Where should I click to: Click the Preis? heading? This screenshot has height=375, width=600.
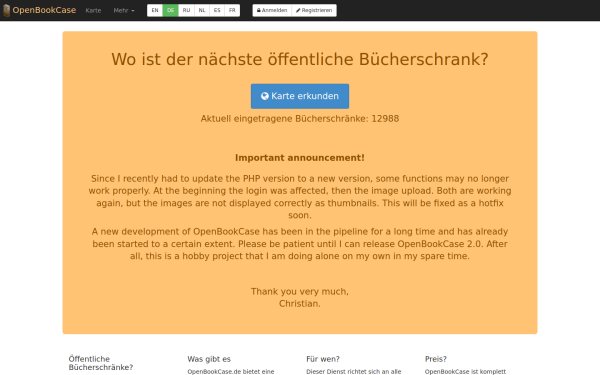435,359
